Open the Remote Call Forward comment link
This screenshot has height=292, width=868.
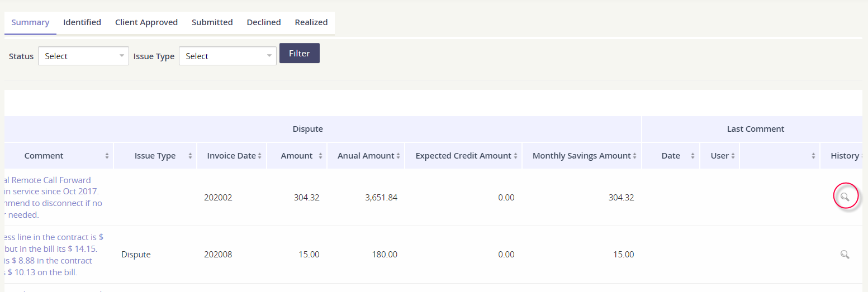[53, 197]
